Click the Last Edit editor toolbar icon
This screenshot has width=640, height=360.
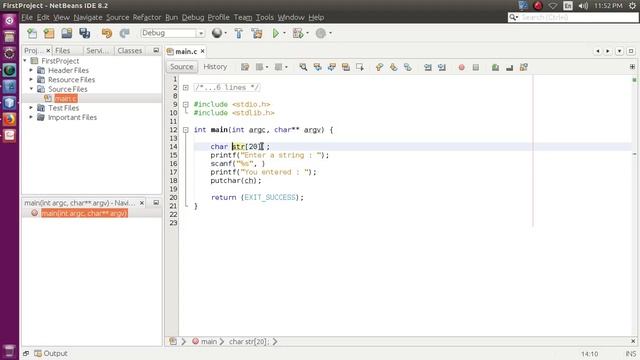tap(245, 67)
